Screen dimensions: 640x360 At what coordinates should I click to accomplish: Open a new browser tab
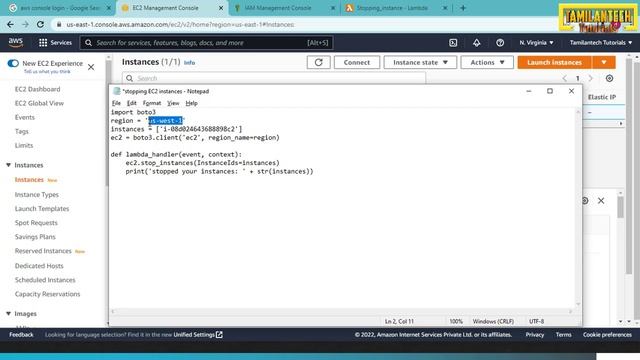[462, 8]
